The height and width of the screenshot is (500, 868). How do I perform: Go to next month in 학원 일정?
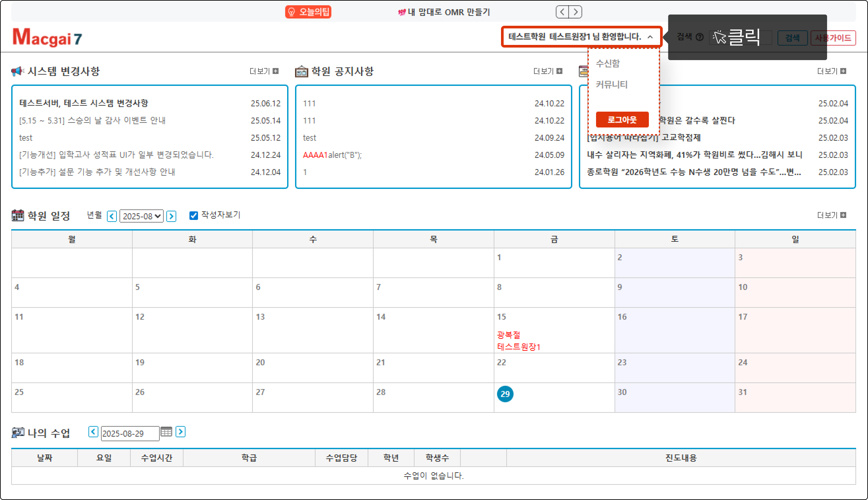coord(171,216)
